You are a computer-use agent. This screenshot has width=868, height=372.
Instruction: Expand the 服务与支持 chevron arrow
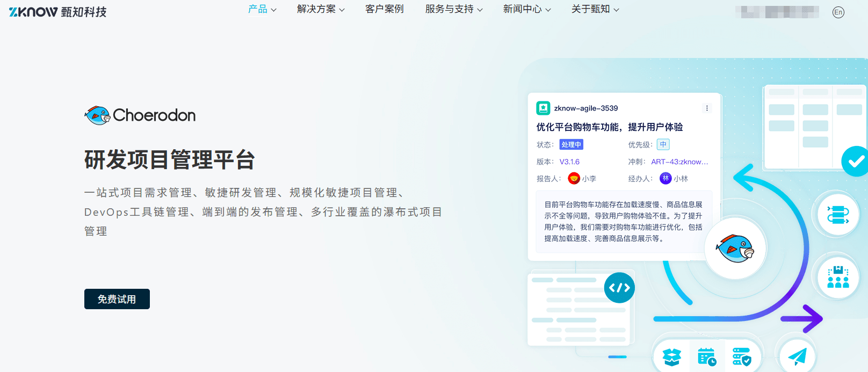[x=480, y=10]
